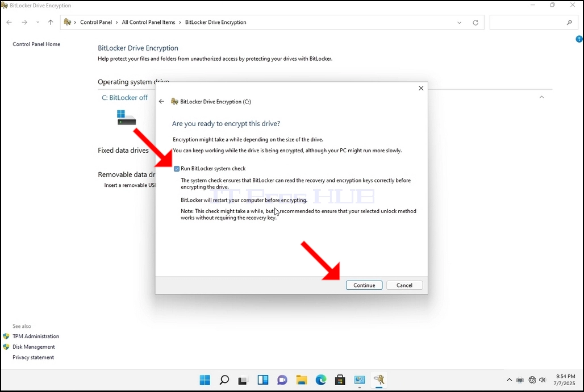Screen dimensions: 584x392
Task: Open the Help question mark icon
Action: click(579, 39)
